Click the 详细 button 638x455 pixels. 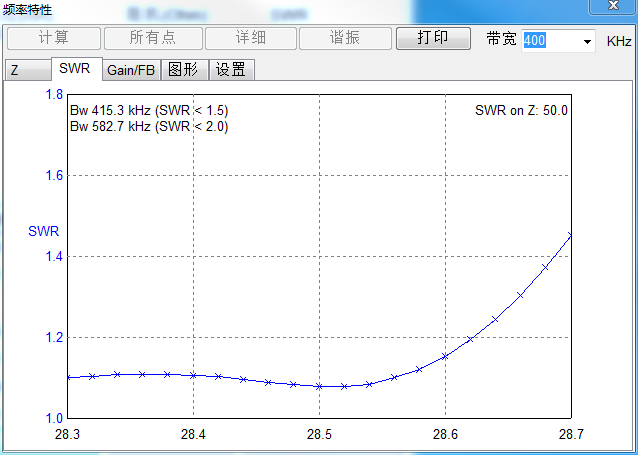[251, 38]
